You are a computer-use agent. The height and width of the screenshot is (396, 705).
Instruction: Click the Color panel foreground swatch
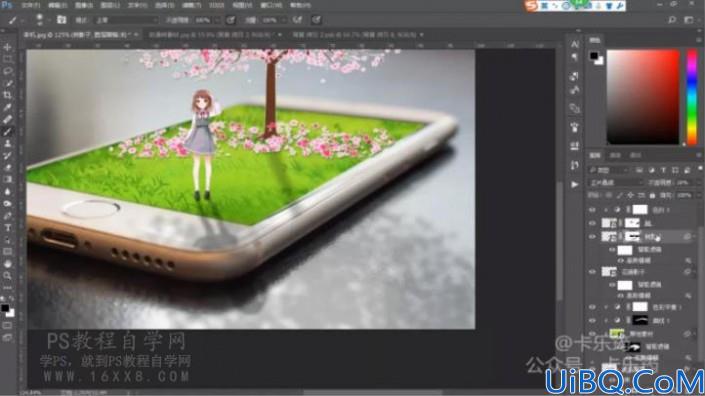pyautogui.click(x=594, y=56)
